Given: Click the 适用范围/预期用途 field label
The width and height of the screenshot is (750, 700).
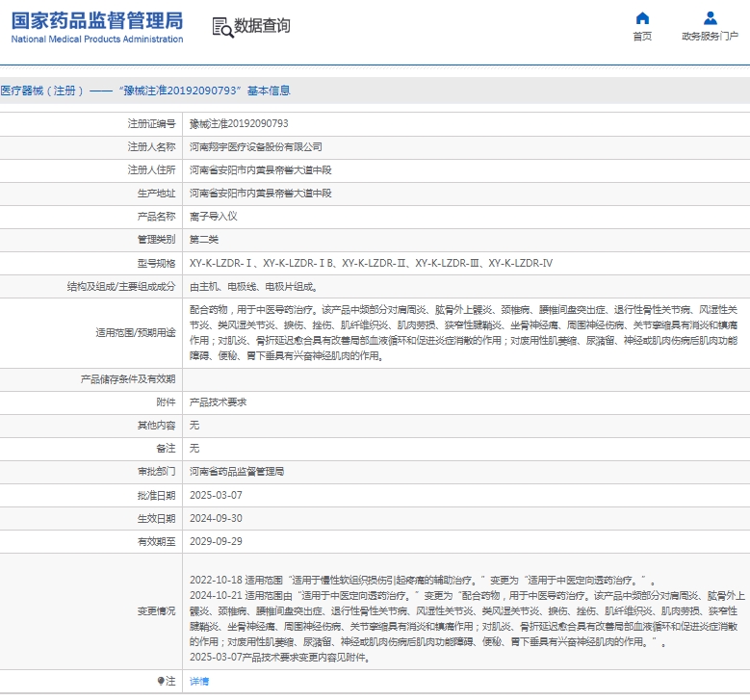Looking at the screenshot, I should pyautogui.click(x=136, y=332).
